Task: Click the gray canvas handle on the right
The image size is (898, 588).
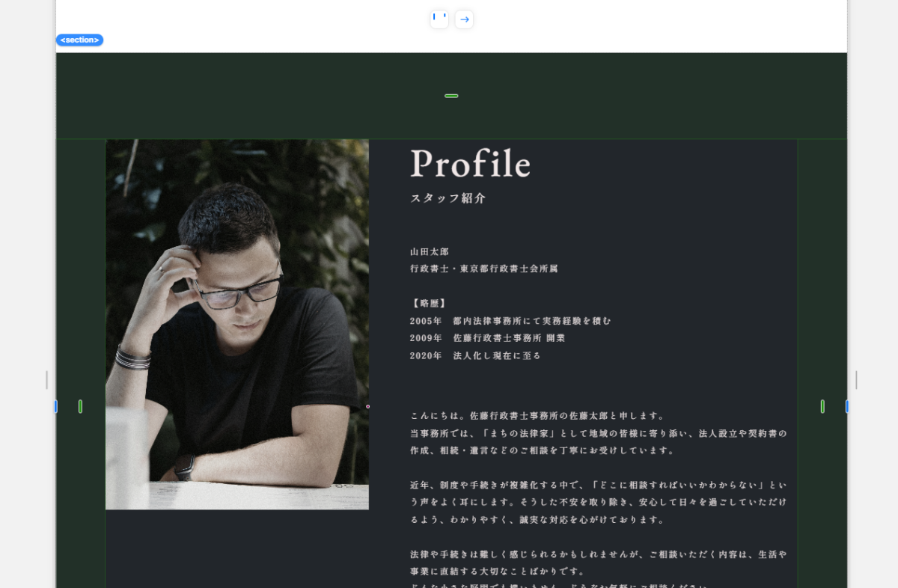Action: pyautogui.click(x=856, y=380)
